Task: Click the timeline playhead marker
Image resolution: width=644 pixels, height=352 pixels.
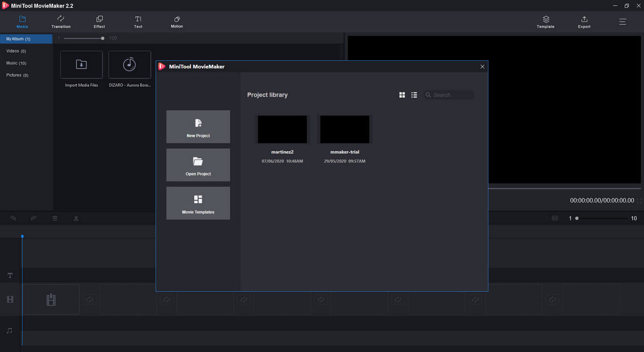Action: click(22, 236)
